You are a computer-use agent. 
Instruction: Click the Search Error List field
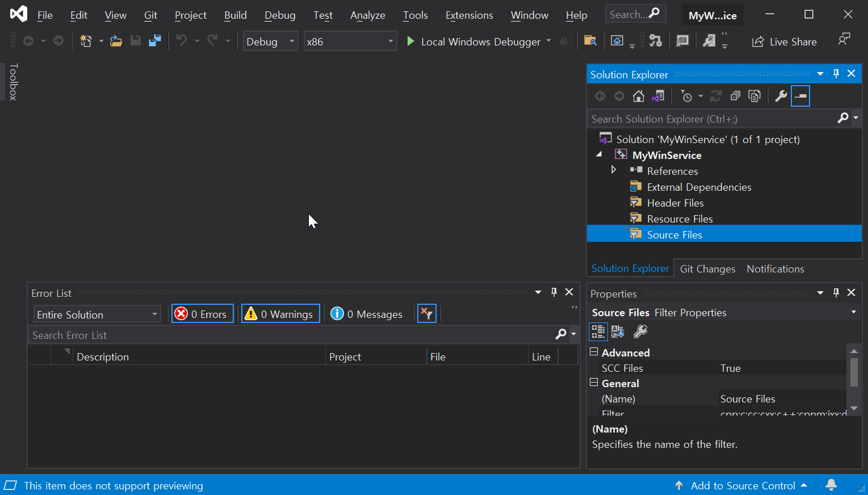click(291, 335)
